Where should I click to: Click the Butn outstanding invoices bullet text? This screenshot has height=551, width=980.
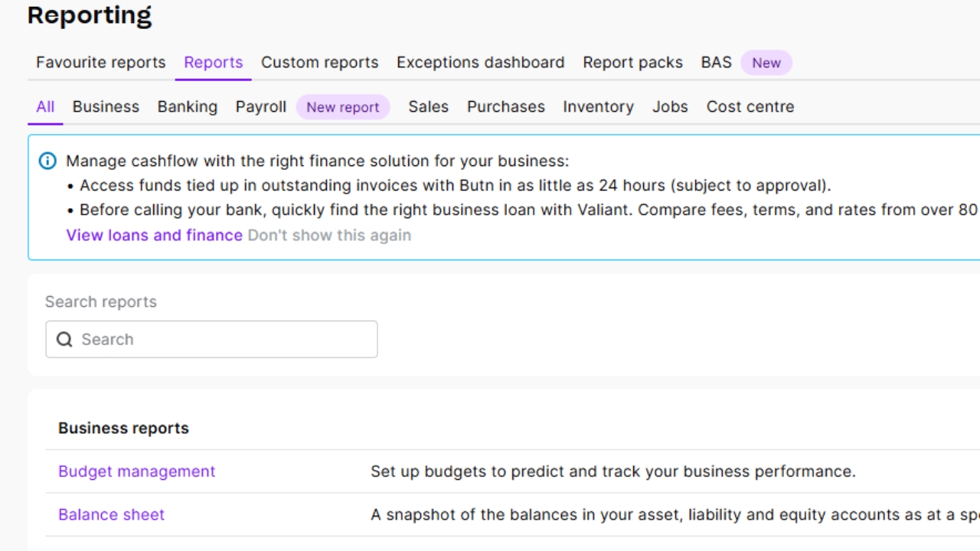pyautogui.click(x=456, y=185)
